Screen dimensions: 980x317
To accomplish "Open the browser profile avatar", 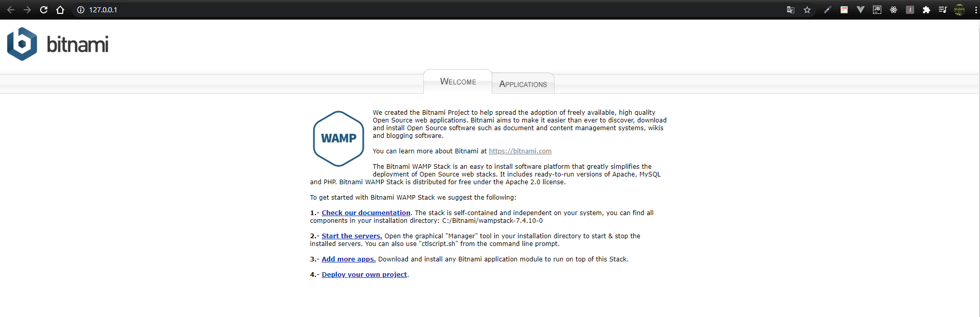I will [959, 10].
